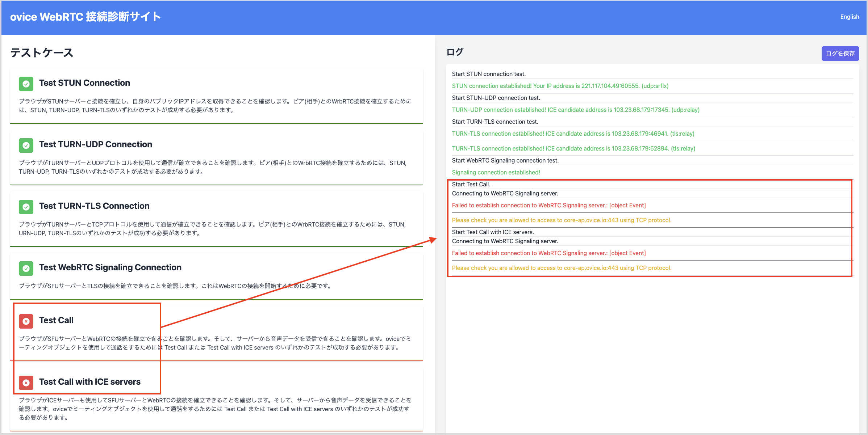Click the core-ap.ovice.io:443 warning message
Viewport: 868px width, 435px height.
tap(562, 220)
